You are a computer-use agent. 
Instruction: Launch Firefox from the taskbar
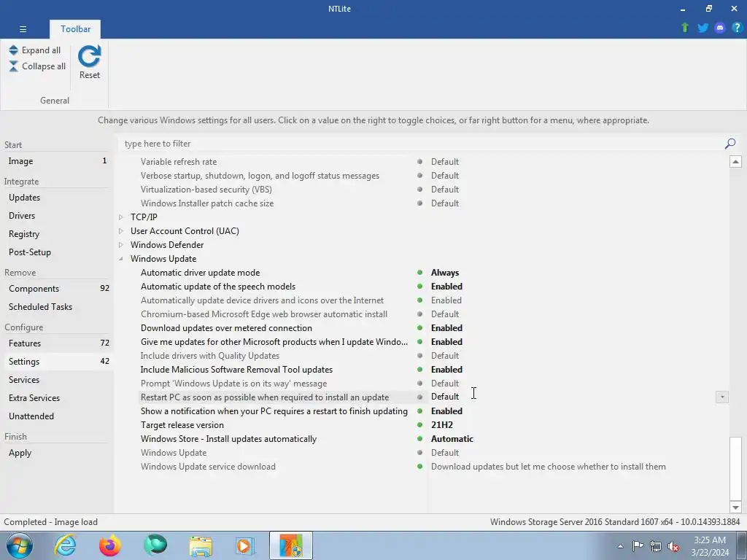110,545
